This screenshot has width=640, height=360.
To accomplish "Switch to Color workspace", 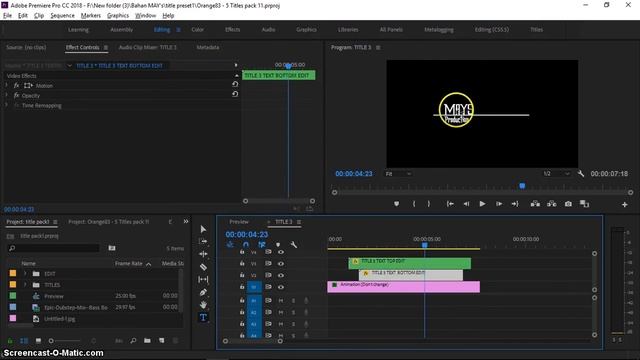I will pos(198,30).
